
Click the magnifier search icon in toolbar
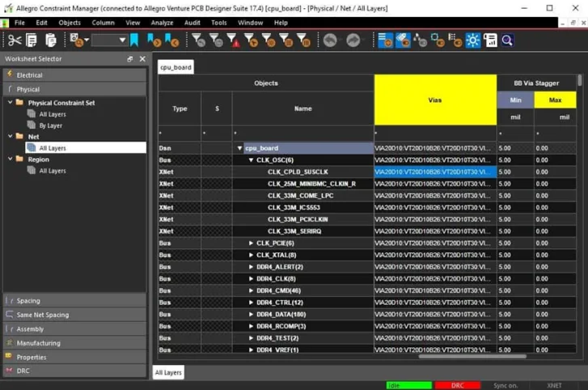point(507,40)
